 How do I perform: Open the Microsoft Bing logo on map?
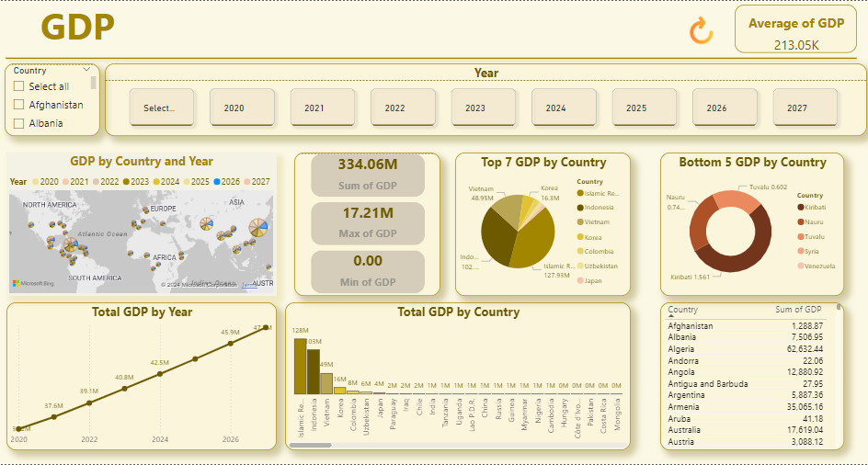(x=33, y=283)
